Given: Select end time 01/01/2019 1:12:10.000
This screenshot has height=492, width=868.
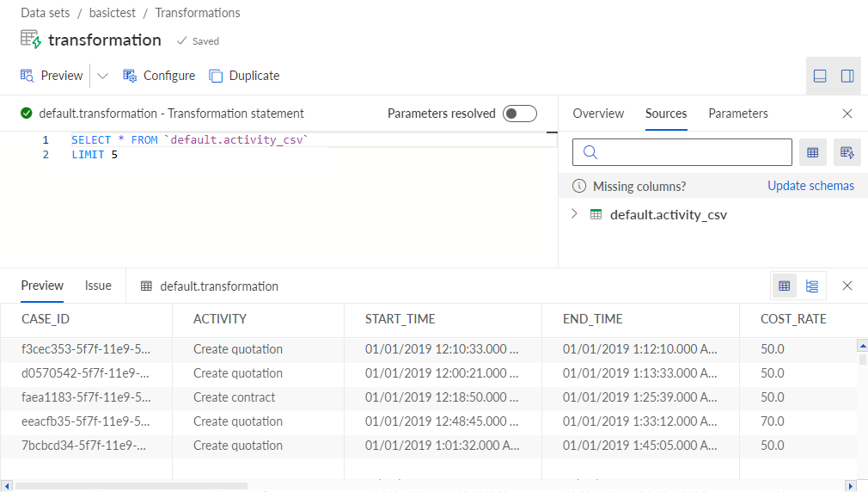Looking at the screenshot, I should [640, 349].
